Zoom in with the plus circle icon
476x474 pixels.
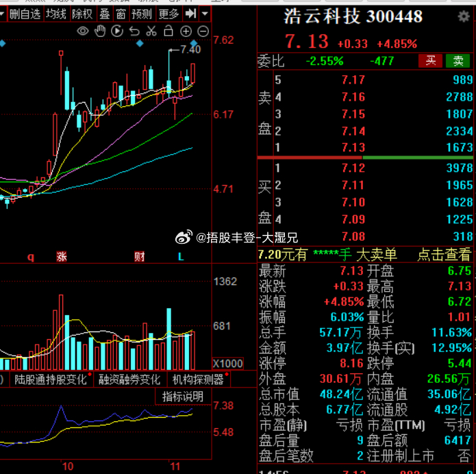[x=186, y=31]
